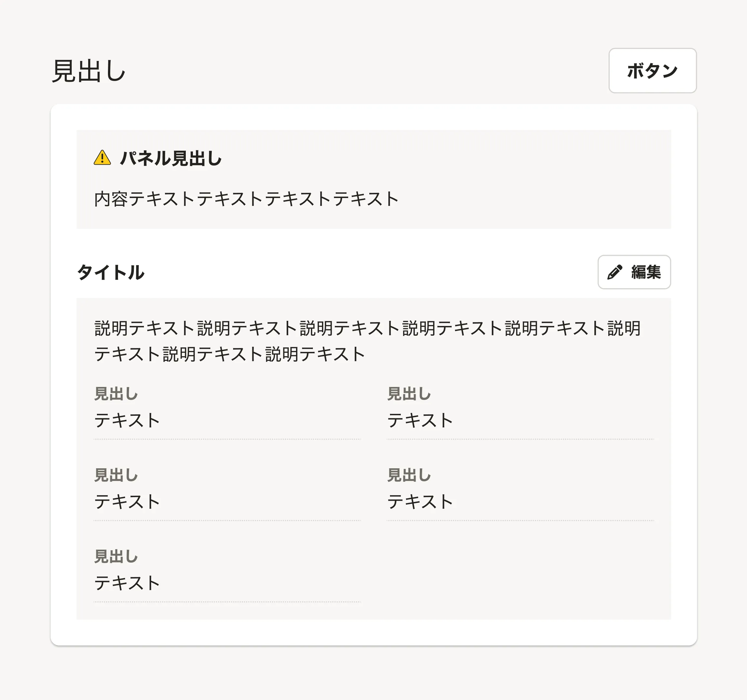Click テキスト value in first row, right column

click(420, 420)
